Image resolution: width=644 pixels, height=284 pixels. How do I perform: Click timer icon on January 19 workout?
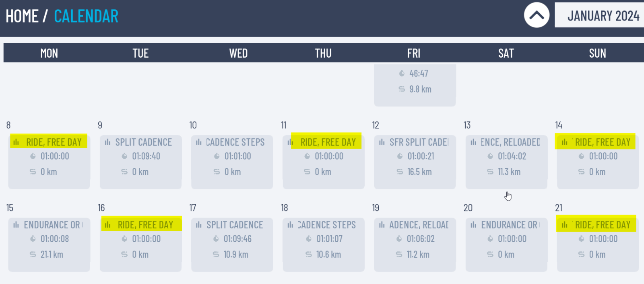pyautogui.click(x=399, y=239)
